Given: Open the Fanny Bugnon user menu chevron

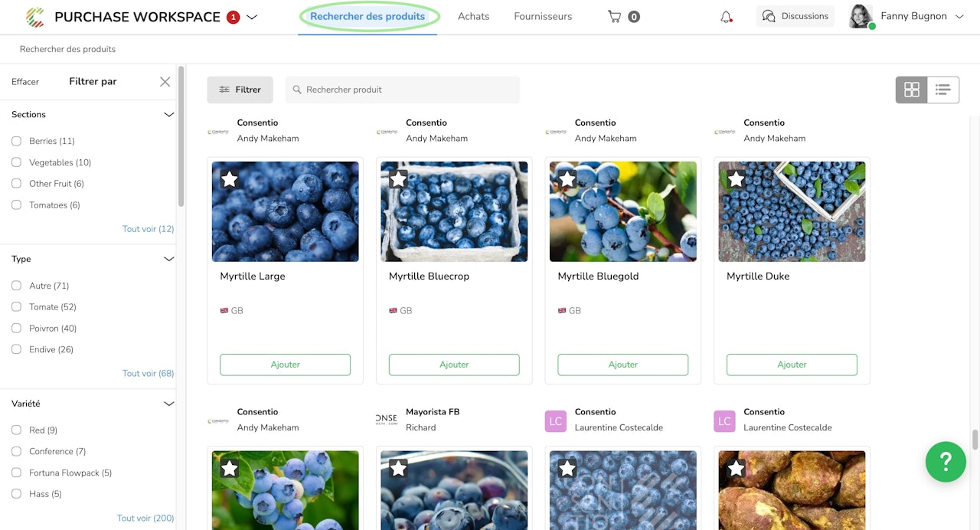Looking at the screenshot, I should click(x=959, y=16).
